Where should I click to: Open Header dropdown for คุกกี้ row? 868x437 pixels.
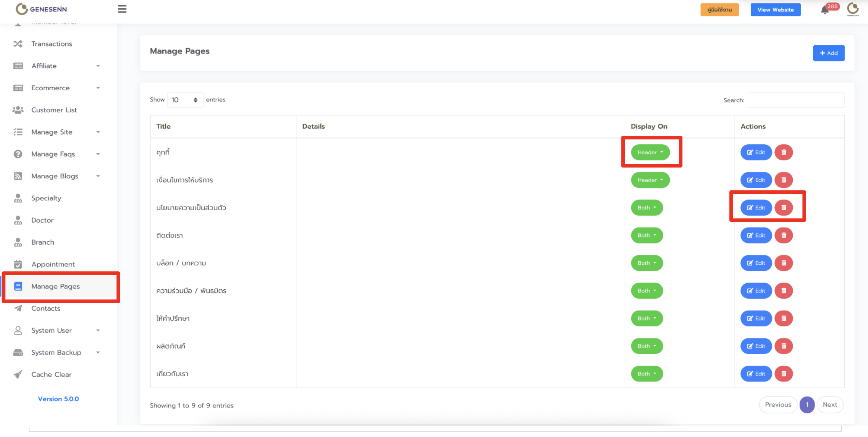pos(650,152)
